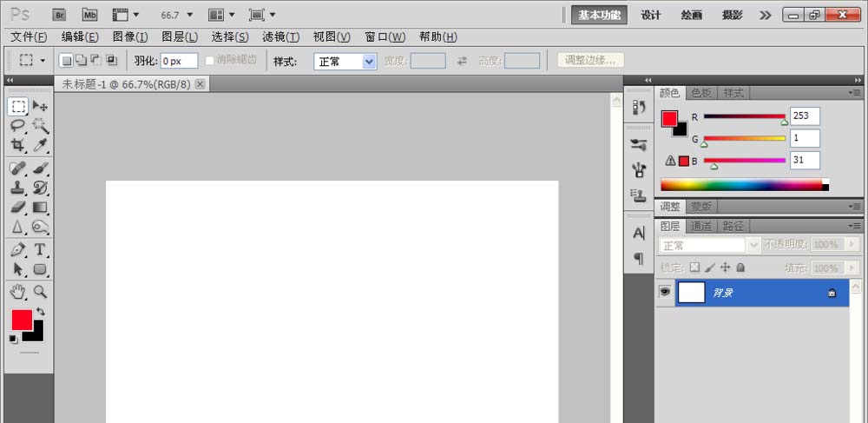Expand the more workspaces chevron
Image resolution: width=868 pixels, height=423 pixels.
765,15
